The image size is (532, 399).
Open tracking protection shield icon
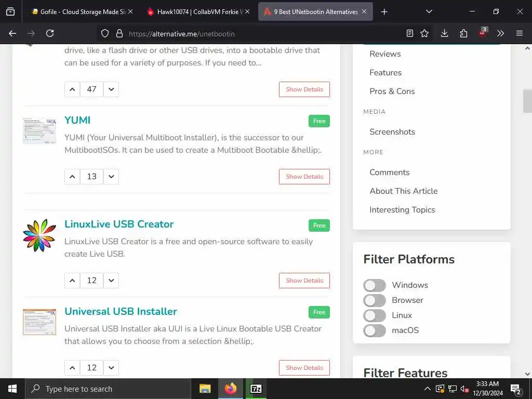pos(105,33)
